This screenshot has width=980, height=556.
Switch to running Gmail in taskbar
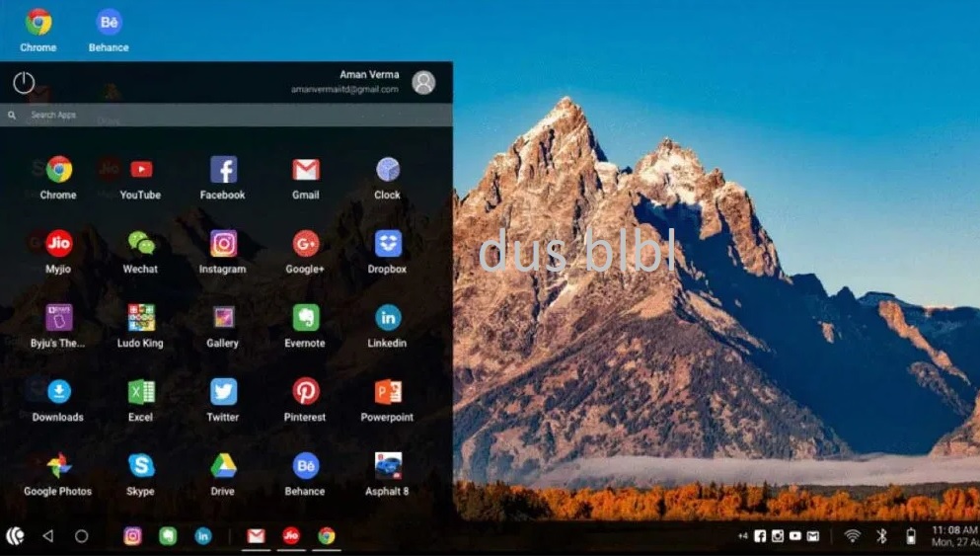[x=256, y=536]
